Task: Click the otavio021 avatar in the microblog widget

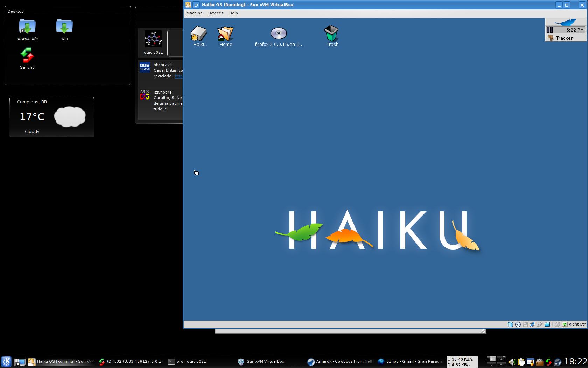Action: click(153, 39)
